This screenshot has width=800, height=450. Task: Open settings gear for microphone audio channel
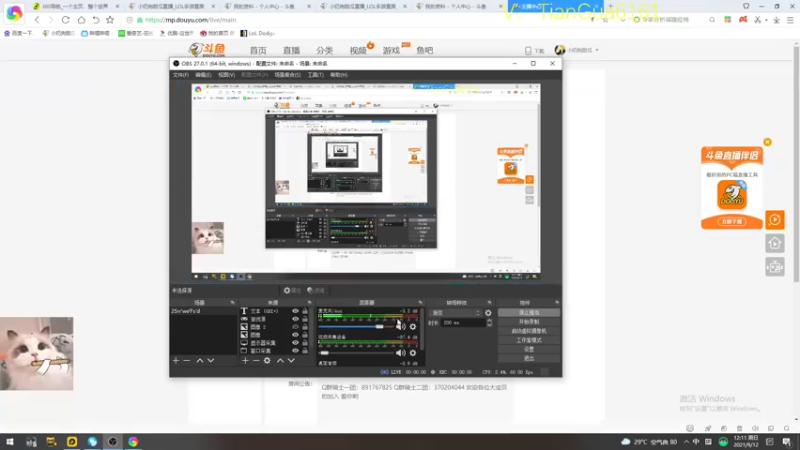413,327
